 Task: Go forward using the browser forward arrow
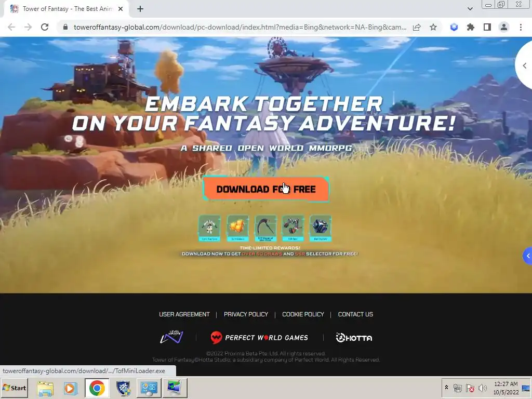[x=28, y=27]
